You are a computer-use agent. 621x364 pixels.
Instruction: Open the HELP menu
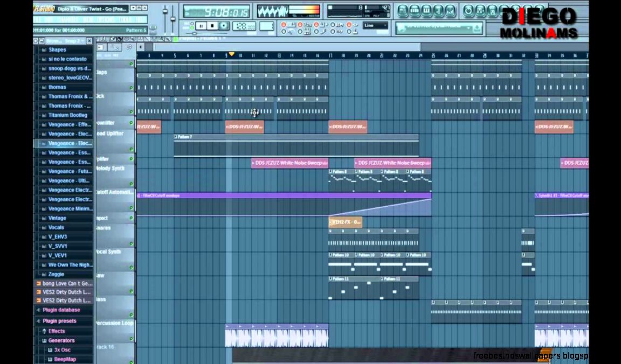click(x=140, y=19)
